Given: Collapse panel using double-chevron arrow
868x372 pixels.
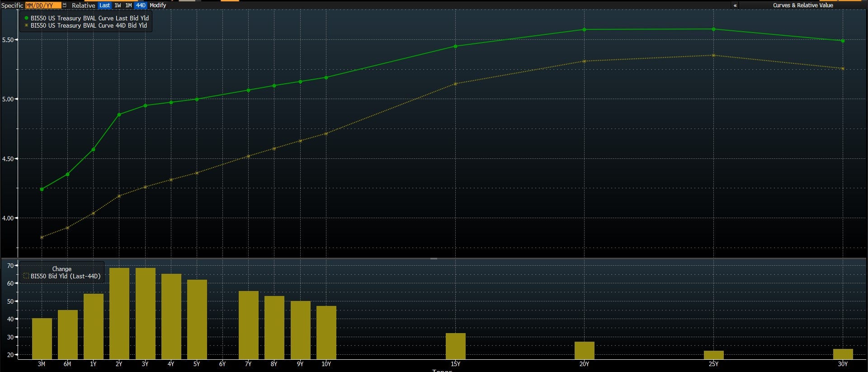Looking at the screenshot, I should [x=735, y=5].
